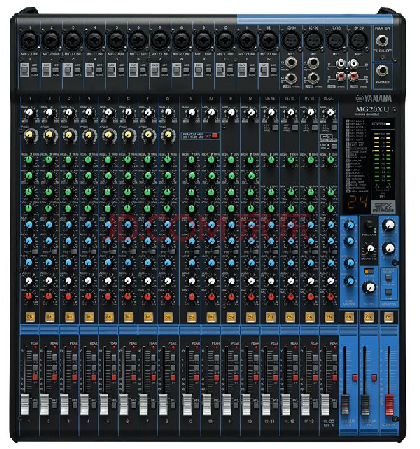Click the channel 8 yellow compressor knob
This screenshot has width=420, height=449.
click(x=168, y=135)
